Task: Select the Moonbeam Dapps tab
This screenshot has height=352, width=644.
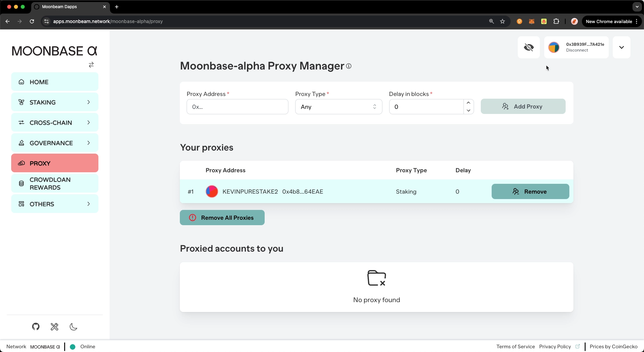Action: (70, 7)
